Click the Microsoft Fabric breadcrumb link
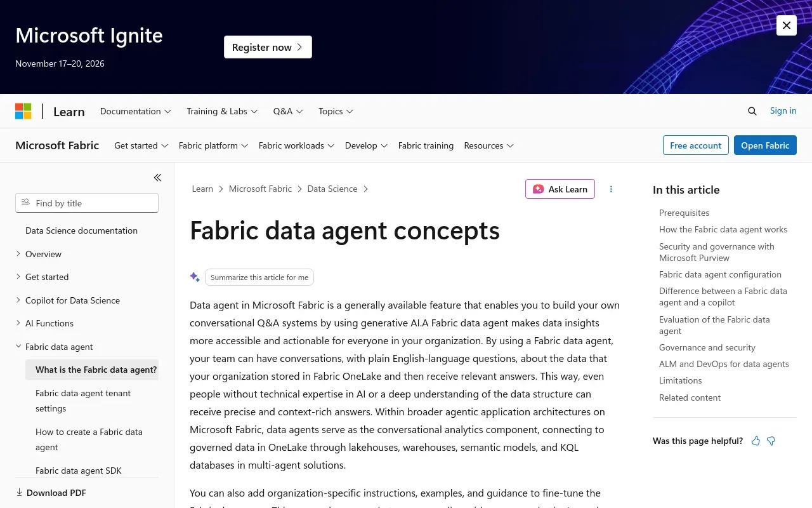This screenshot has height=508, width=812. click(260, 189)
